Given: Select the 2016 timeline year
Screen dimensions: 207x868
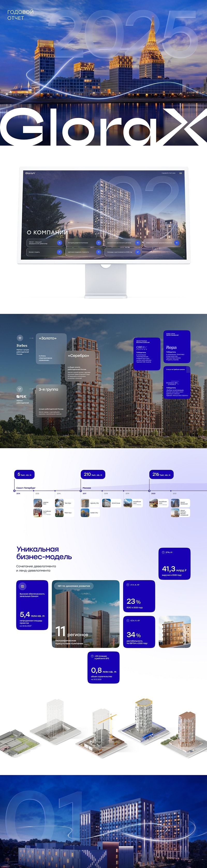Looking at the screenshot, I should click(x=58, y=493).
